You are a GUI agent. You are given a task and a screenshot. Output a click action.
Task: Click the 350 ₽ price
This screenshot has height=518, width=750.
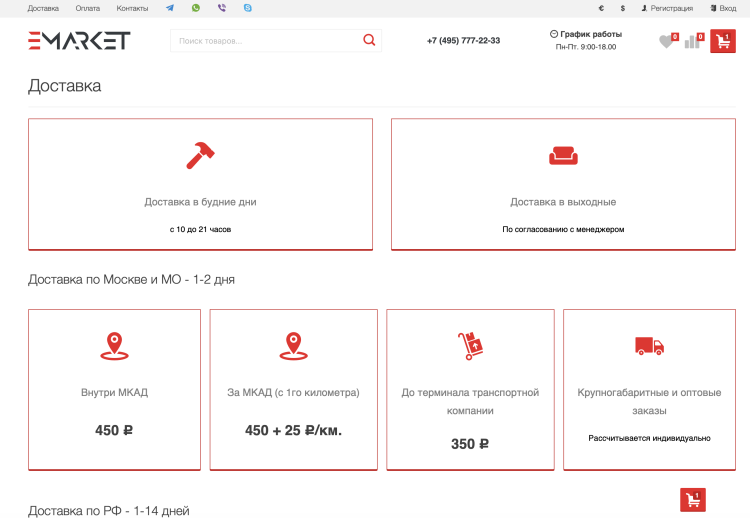[x=470, y=444]
